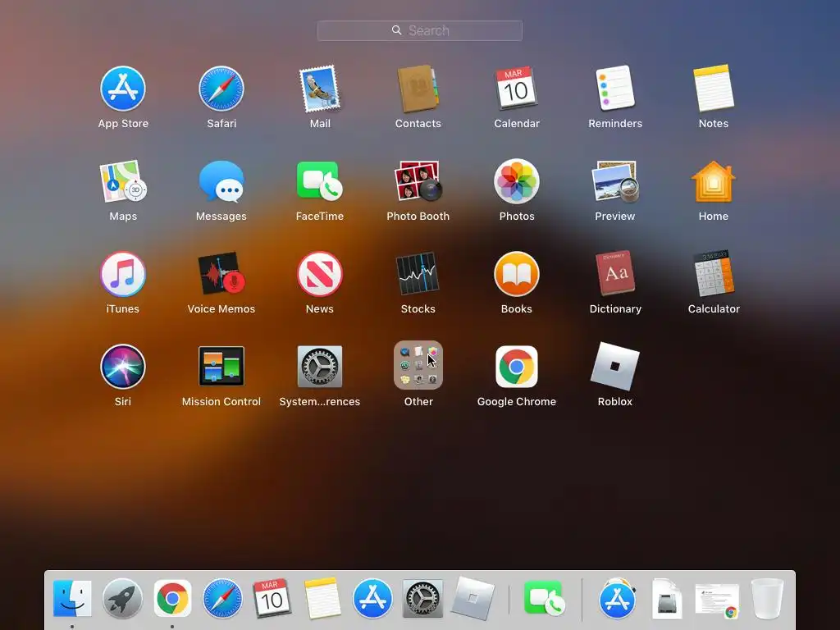Open App Store icon left of Dock gear

[x=372, y=598]
